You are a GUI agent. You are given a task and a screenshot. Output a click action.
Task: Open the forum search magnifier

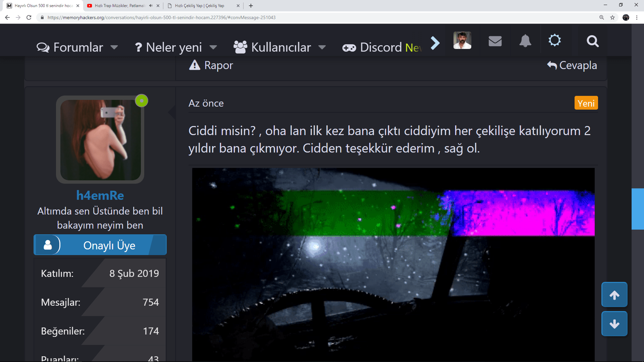click(x=593, y=41)
